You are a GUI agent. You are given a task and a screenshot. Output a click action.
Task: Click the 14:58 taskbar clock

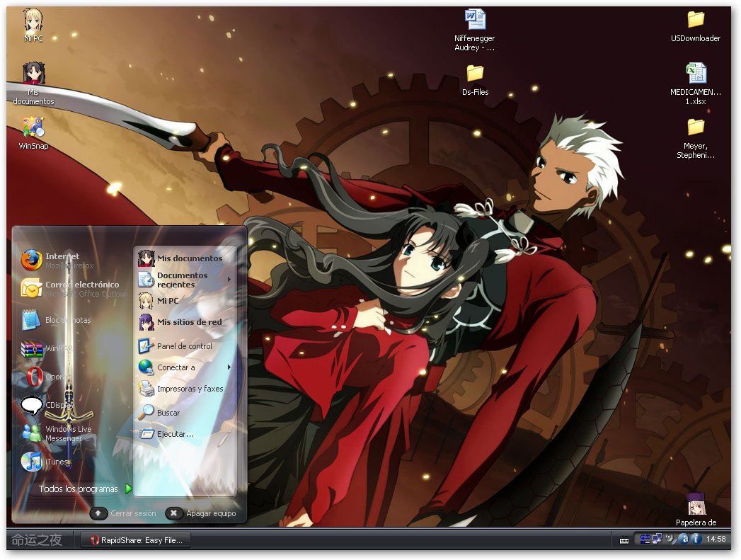(716, 539)
